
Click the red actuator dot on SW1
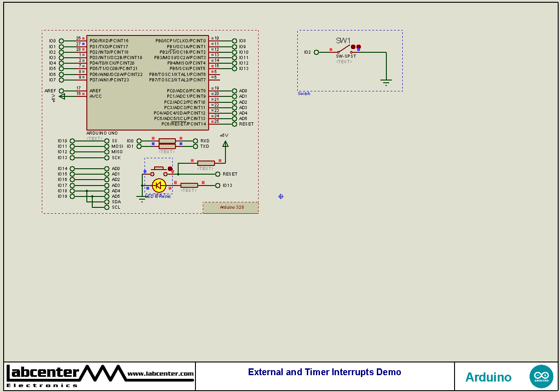tap(353, 46)
